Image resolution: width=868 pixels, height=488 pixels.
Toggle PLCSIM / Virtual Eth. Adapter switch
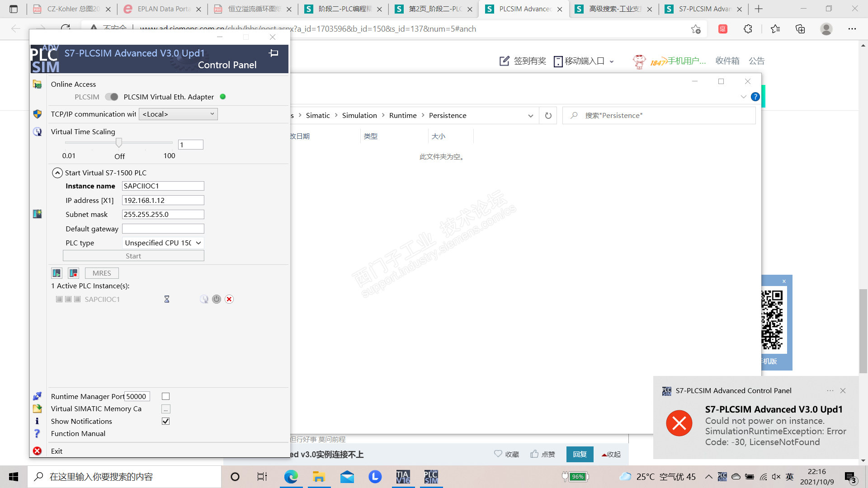112,97
